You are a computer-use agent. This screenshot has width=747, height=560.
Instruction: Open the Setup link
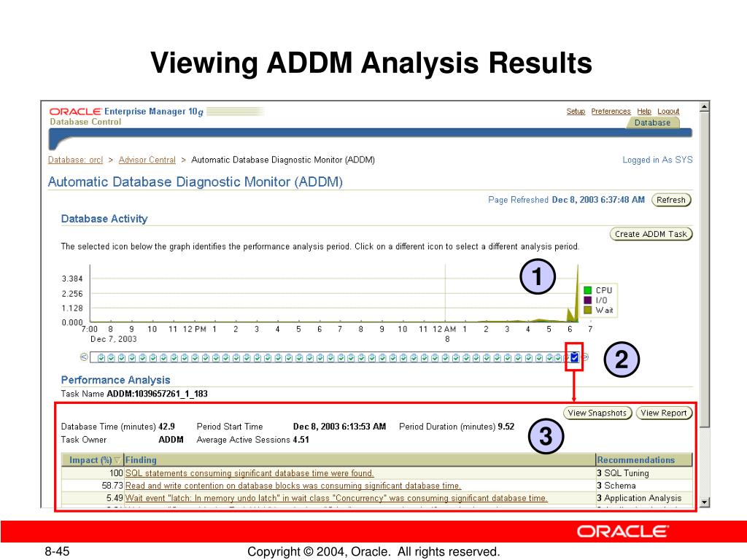click(x=576, y=111)
